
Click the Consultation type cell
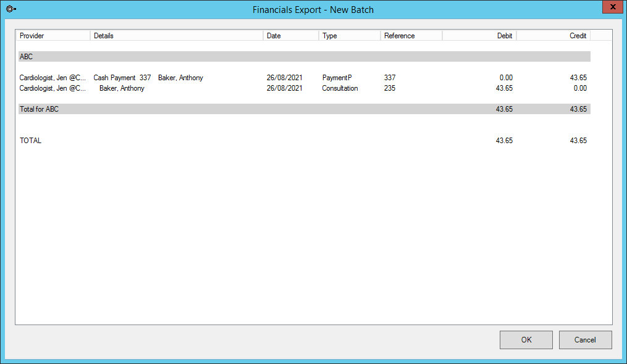[340, 88]
